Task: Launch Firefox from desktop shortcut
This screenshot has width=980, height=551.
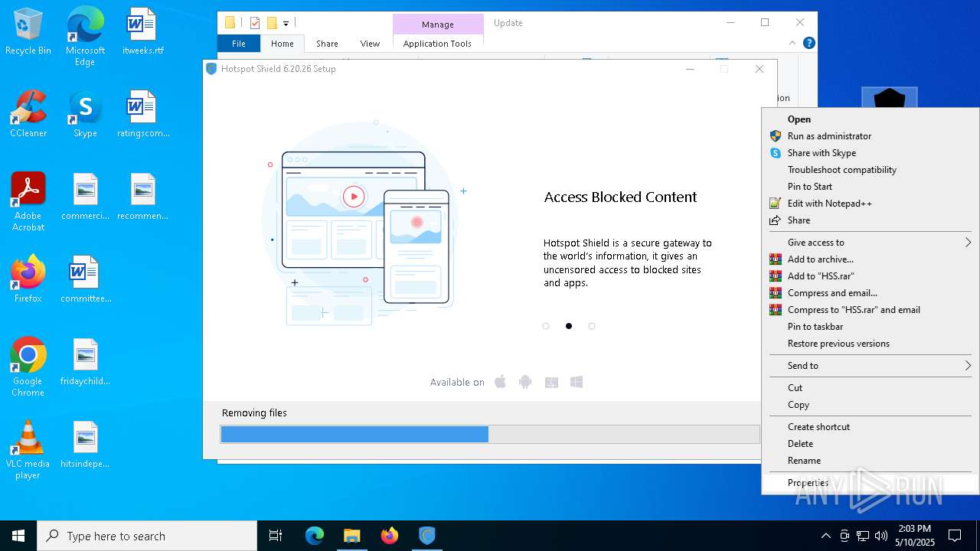Action: click(28, 279)
